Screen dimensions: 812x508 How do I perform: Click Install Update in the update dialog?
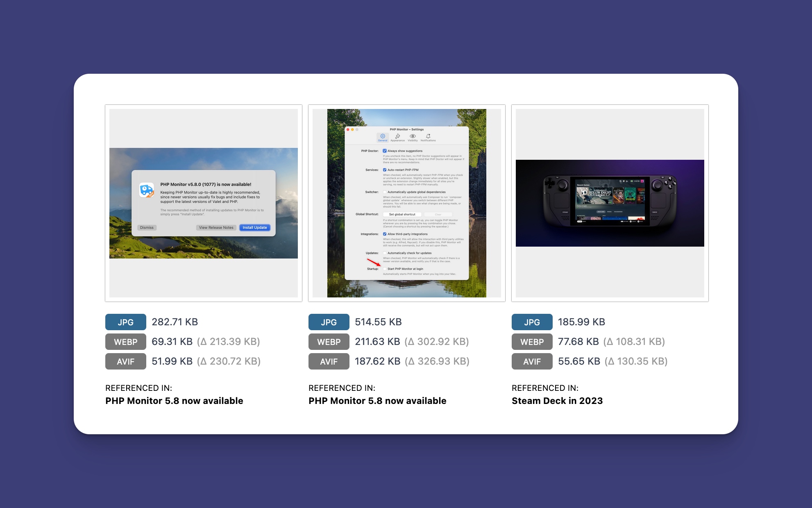tap(254, 228)
